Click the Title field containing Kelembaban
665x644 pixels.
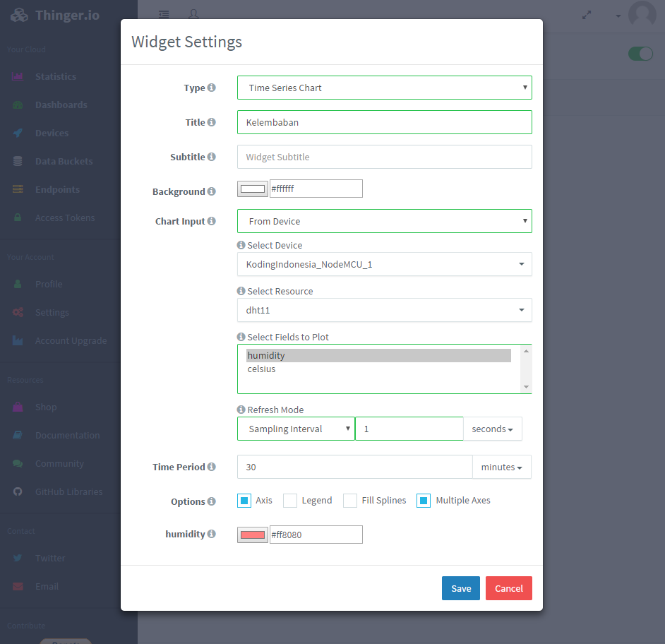[384, 122]
